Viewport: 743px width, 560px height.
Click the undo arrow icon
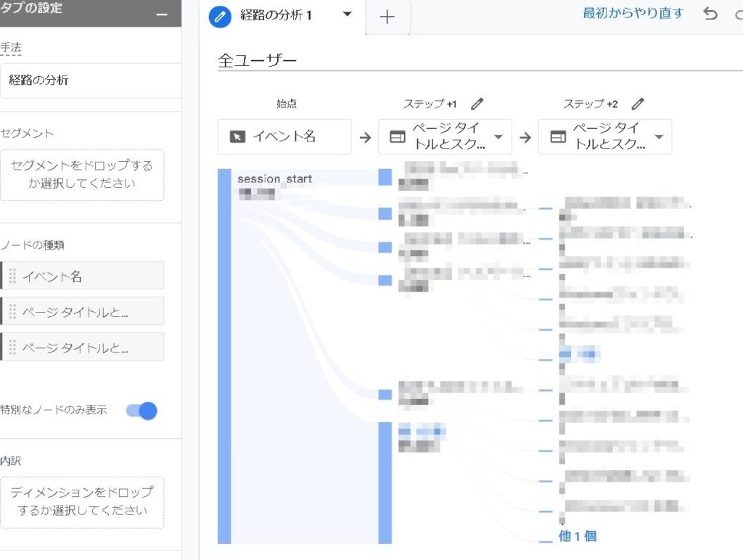tap(710, 14)
